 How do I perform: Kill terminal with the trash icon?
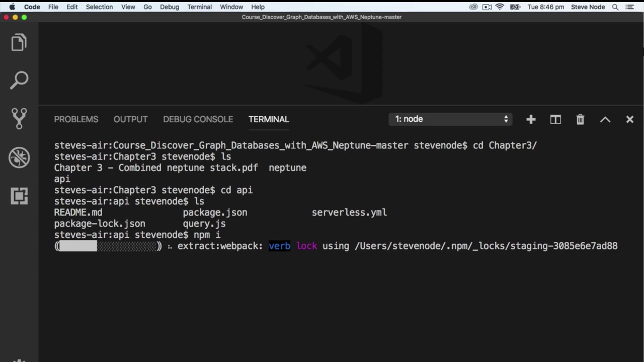pos(580,119)
